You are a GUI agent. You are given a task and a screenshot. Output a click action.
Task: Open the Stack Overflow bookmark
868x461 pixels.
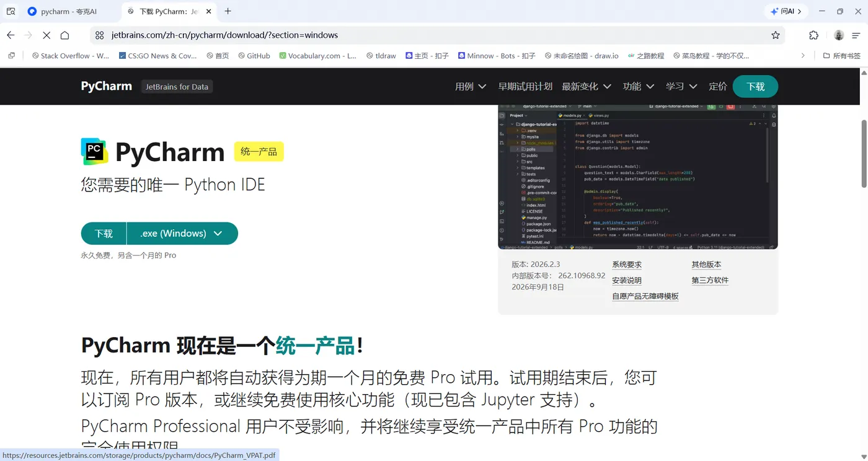tap(71, 56)
